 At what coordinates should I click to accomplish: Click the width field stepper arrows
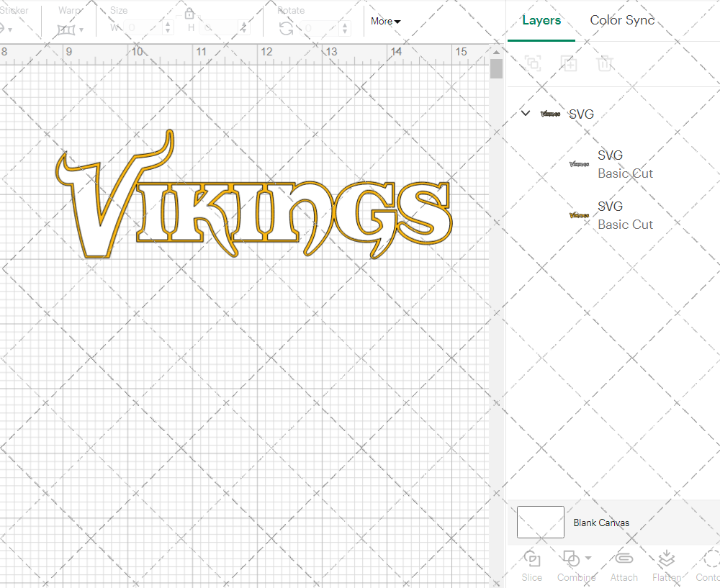(168, 27)
